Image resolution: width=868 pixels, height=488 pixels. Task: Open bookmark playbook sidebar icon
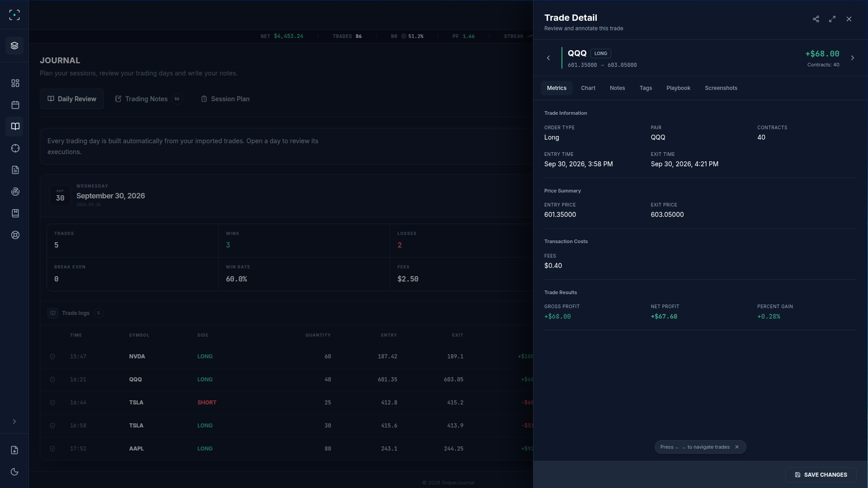click(x=15, y=213)
